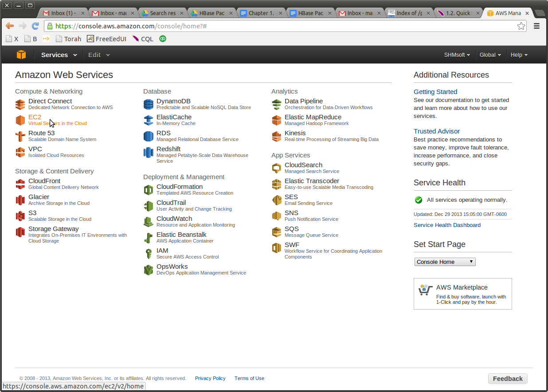The height and width of the screenshot is (392, 548).
Task: Open the Privacy Policy link
Action: [x=210, y=378]
